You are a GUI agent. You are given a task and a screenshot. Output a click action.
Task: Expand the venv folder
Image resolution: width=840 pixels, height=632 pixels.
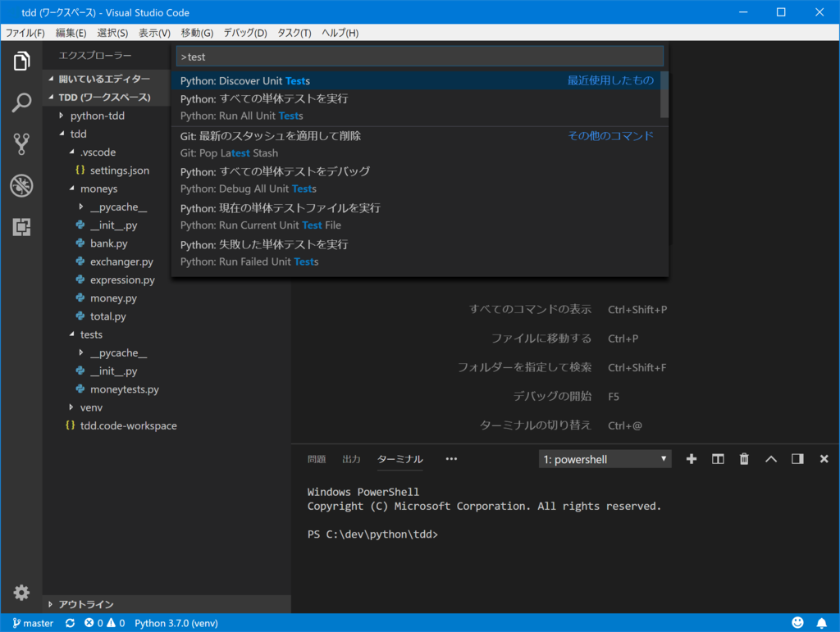click(91, 407)
